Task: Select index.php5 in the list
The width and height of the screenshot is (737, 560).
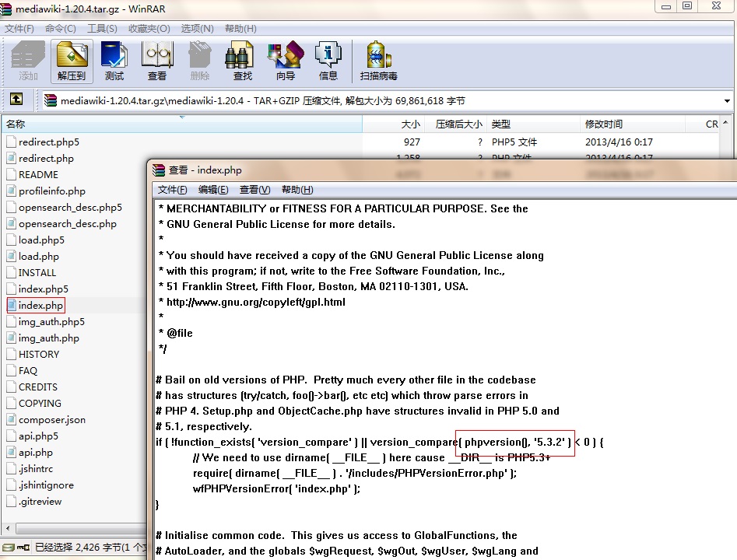Action: pos(44,289)
